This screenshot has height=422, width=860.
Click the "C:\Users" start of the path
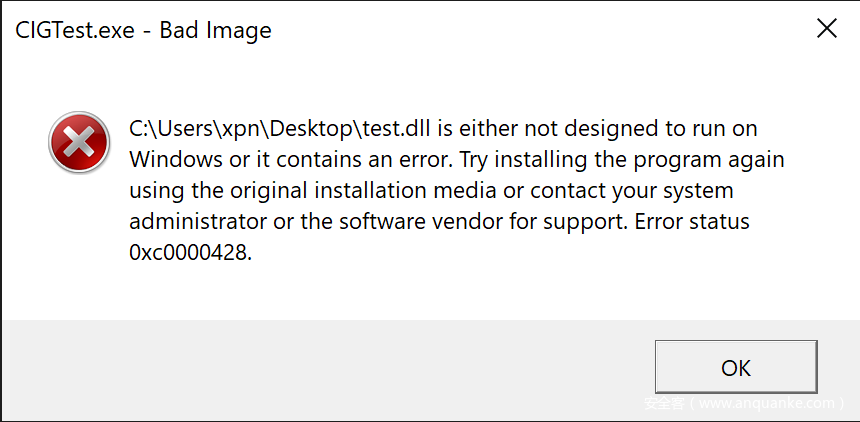(x=164, y=129)
